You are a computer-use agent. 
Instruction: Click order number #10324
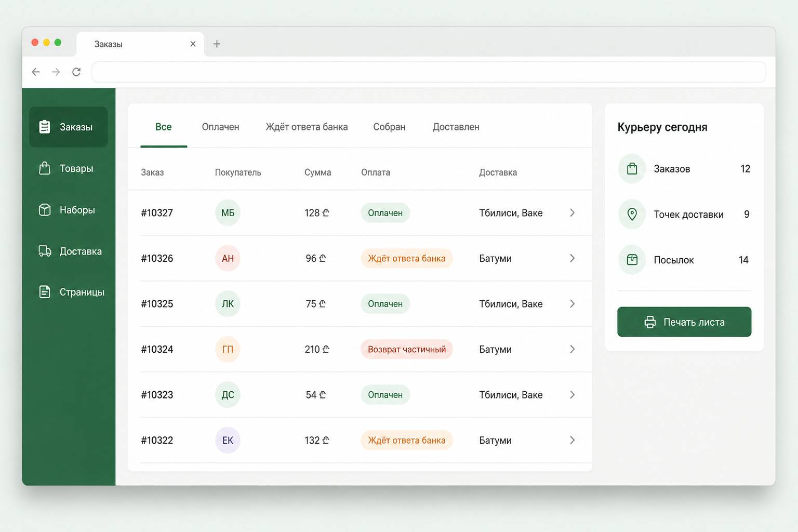click(157, 349)
